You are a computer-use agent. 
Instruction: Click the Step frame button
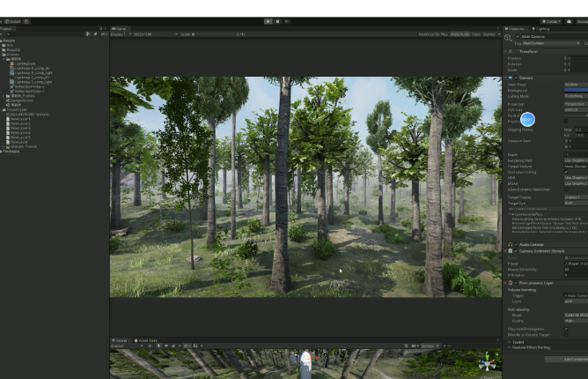tap(288, 21)
